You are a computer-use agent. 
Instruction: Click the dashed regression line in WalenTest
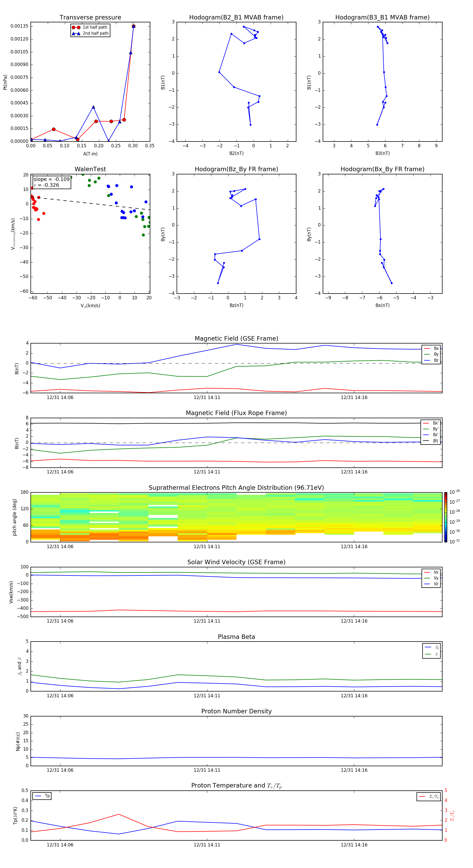pyautogui.click(x=90, y=203)
